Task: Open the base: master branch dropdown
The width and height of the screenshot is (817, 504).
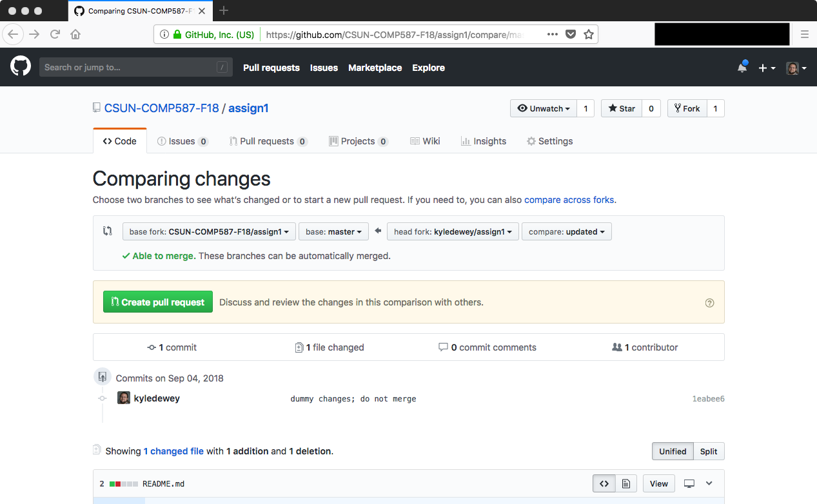Action: pos(333,231)
